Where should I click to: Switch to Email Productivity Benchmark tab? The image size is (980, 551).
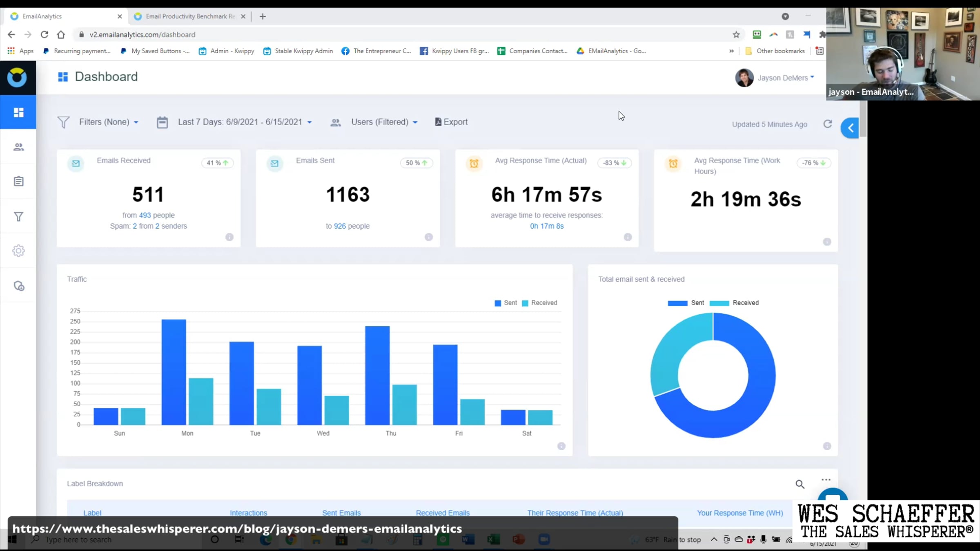[x=190, y=16]
